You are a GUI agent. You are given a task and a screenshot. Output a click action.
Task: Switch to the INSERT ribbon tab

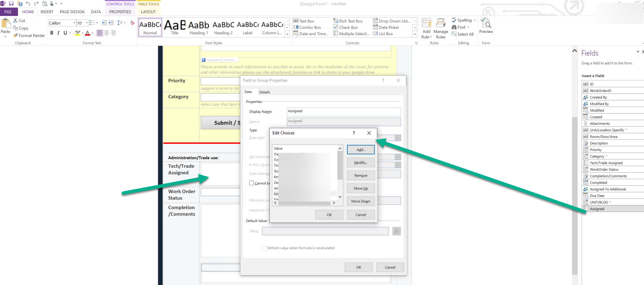47,12
